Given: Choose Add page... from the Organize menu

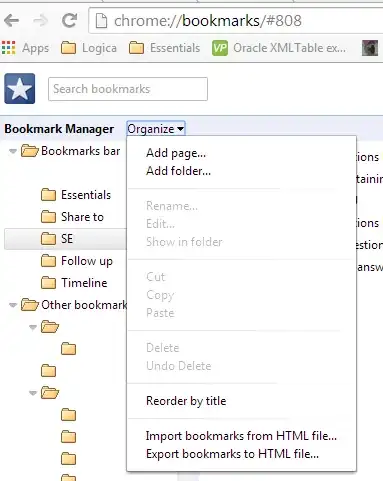Looking at the screenshot, I should 176,153.
